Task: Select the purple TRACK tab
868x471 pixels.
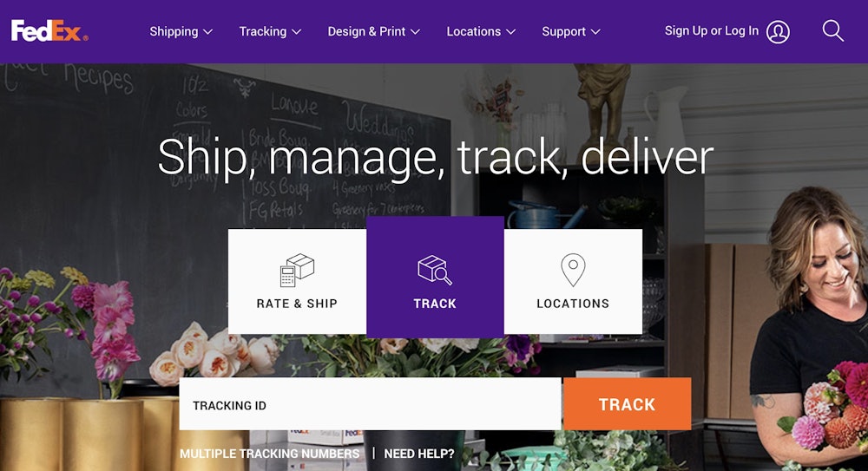Action: tap(435, 277)
